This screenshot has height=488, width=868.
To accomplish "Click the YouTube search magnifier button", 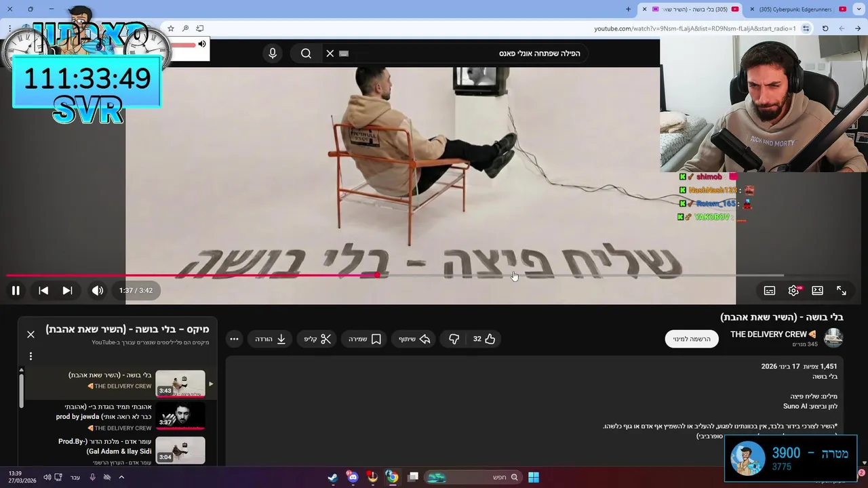I will 306,54.
